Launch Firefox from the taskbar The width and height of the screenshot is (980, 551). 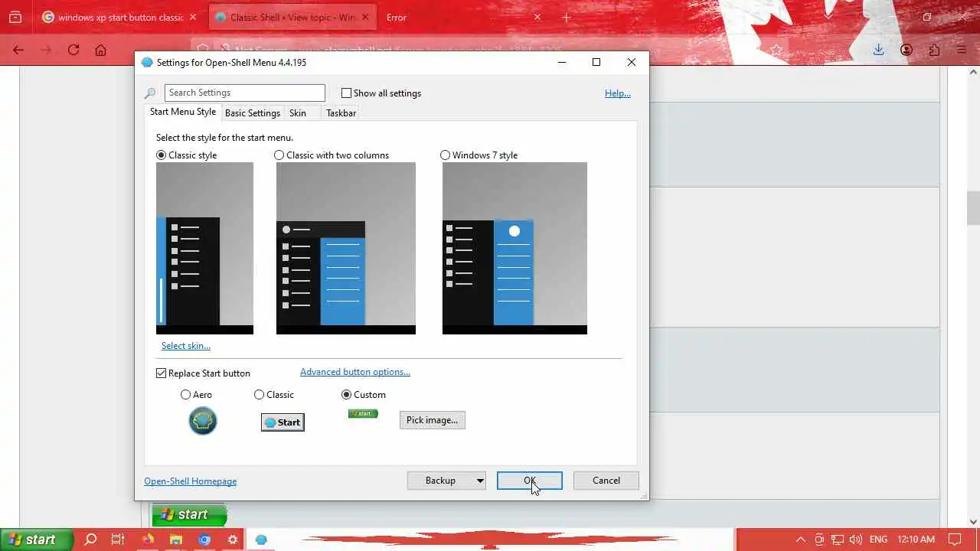[x=148, y=540]
